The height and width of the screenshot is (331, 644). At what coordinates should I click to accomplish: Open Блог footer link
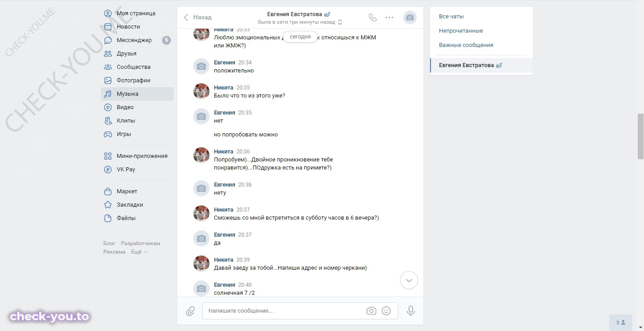tap(109, 243)
